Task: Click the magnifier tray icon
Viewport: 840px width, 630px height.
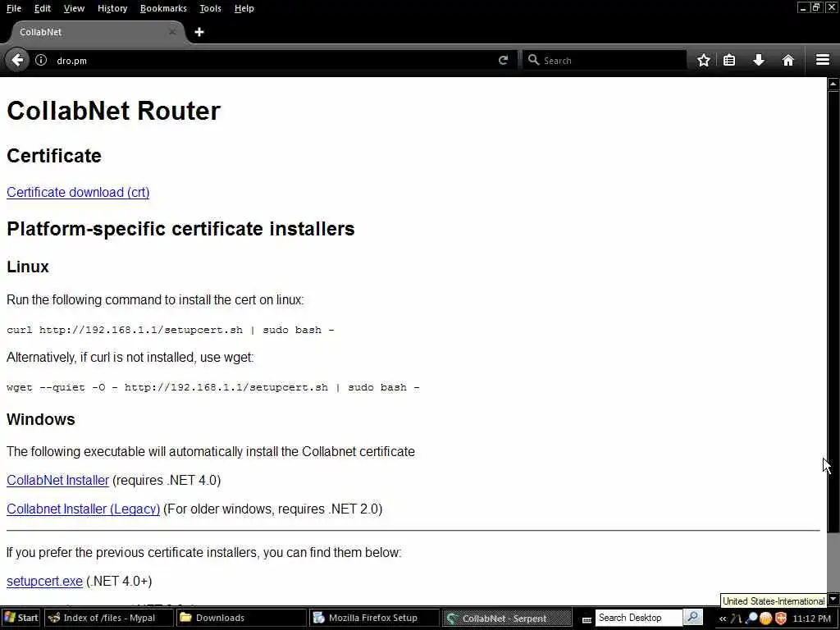Action: tap(751, 619)
